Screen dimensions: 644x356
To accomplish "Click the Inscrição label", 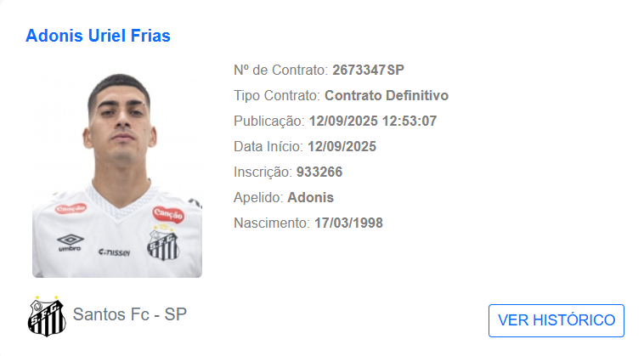I will pyautogui.click(x=263, y=172).
